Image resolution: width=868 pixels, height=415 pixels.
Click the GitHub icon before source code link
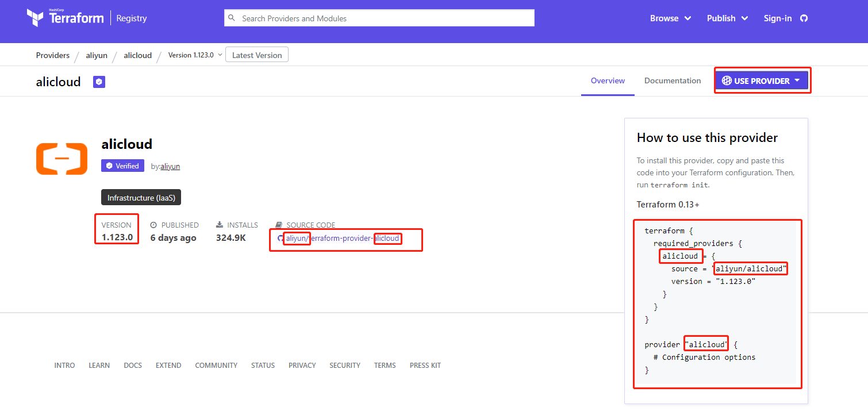click(281, 239)
